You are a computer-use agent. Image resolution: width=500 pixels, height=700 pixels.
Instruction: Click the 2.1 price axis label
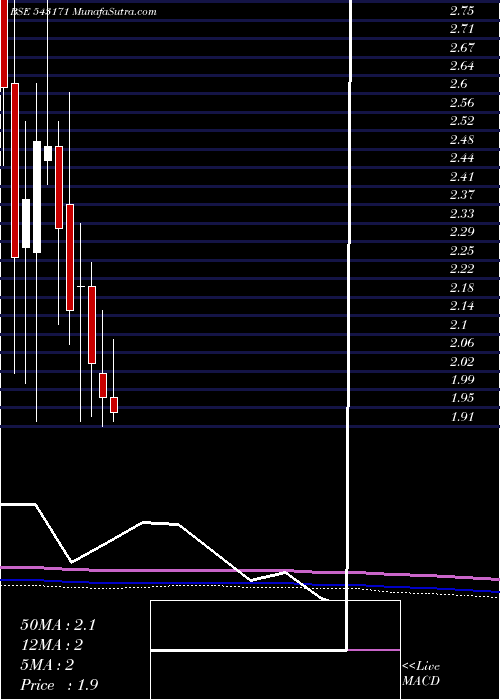[458, 325]
